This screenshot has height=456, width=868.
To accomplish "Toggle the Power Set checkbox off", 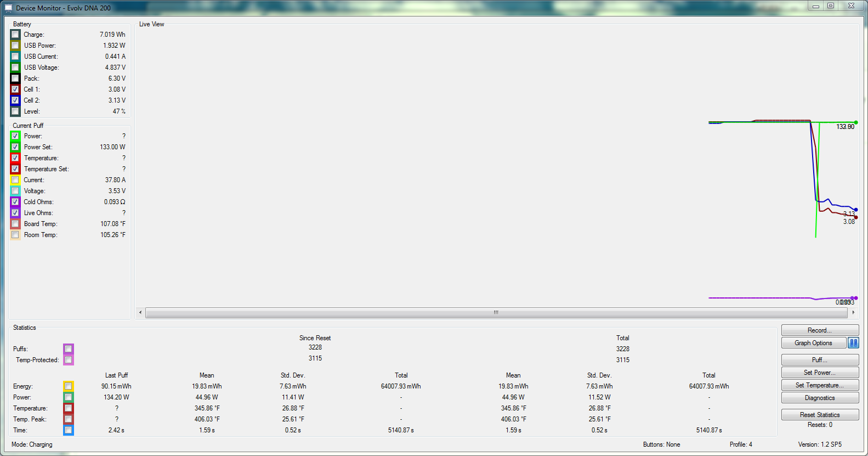I will pyautogui.click(x=15, y=147).
